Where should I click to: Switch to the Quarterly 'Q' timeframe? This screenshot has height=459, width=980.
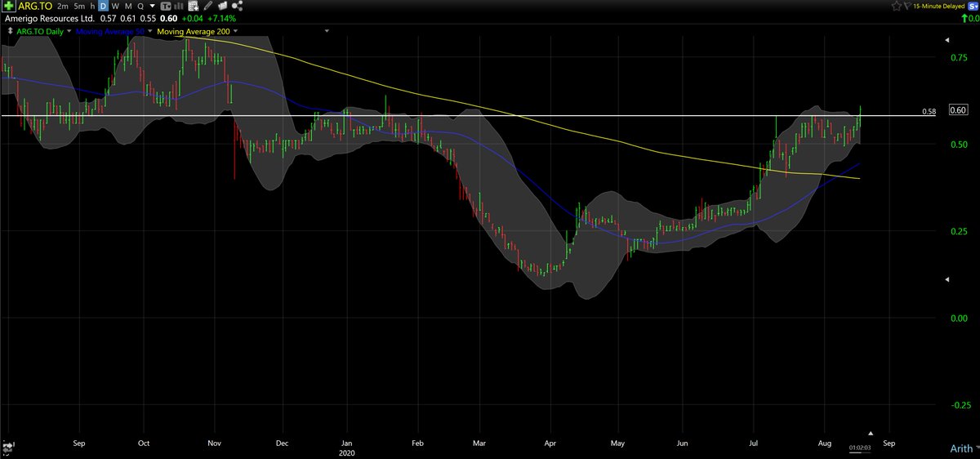(140, 7)
